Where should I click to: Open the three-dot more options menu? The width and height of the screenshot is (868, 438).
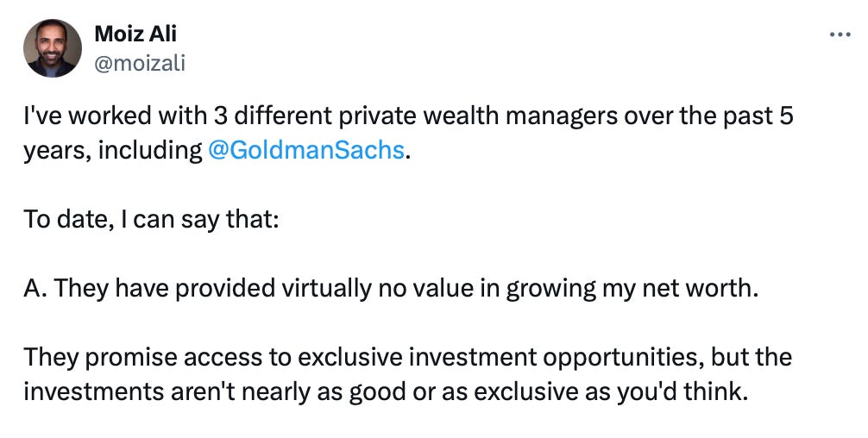pyautogui.click(x=840, y=34)
